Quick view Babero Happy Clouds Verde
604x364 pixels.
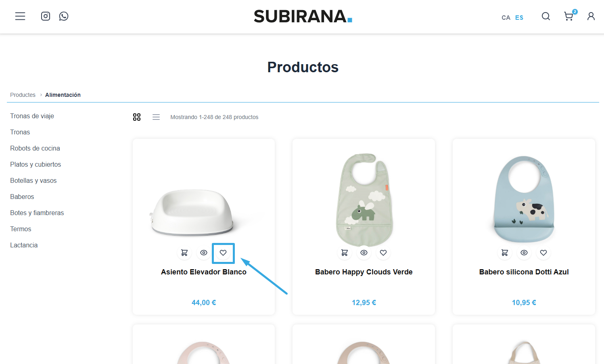click(364, 253)
